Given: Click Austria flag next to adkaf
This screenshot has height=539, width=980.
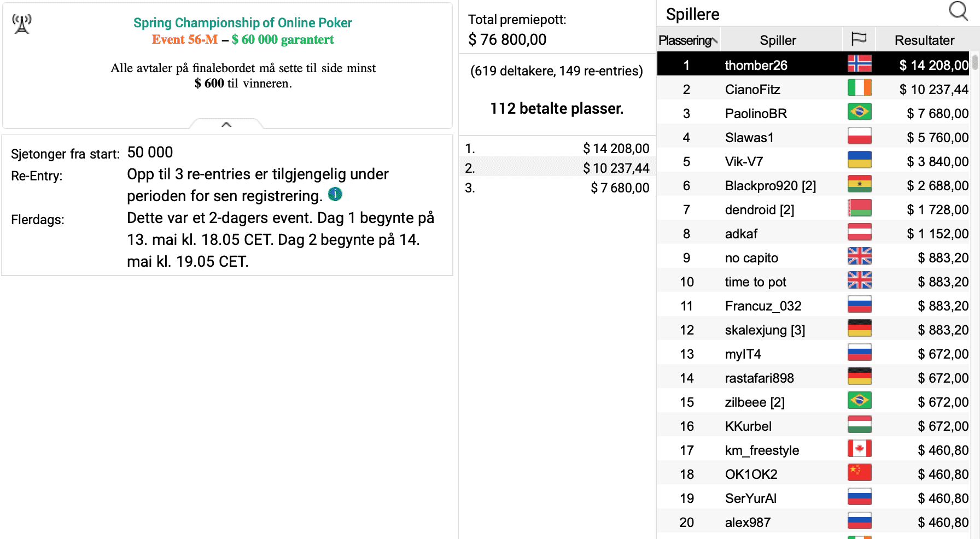Looking at the screenshot, I should pyautogui.click(x=859, y=232).
